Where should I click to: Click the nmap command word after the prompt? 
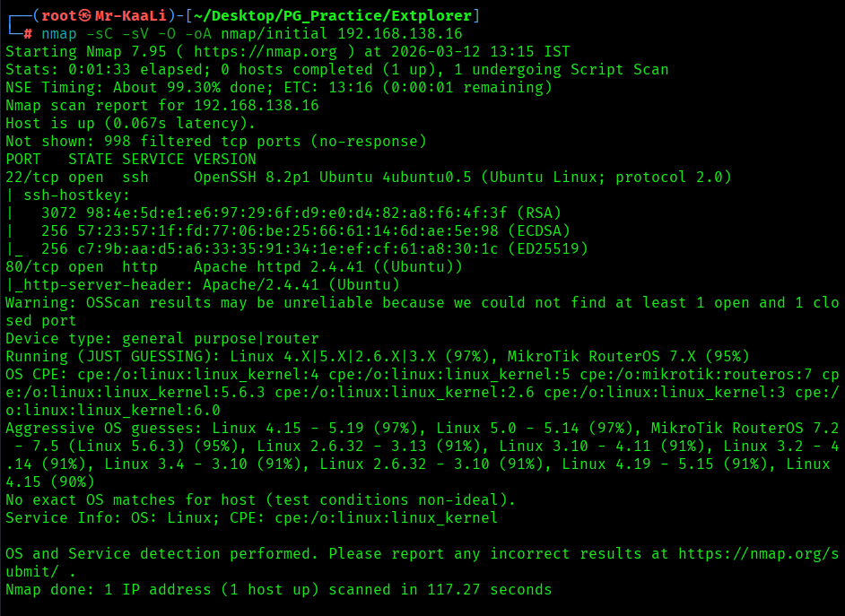click(59, 33)
